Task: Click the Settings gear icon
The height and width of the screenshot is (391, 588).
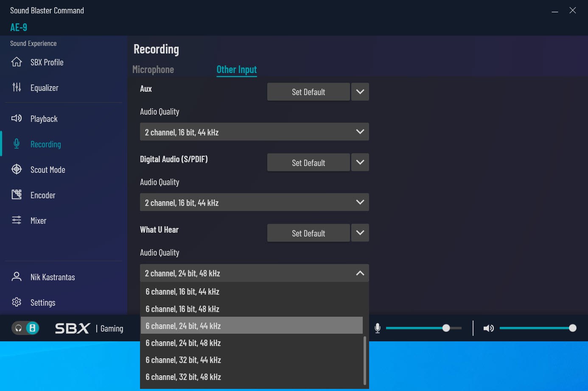Action: (17, 302)
